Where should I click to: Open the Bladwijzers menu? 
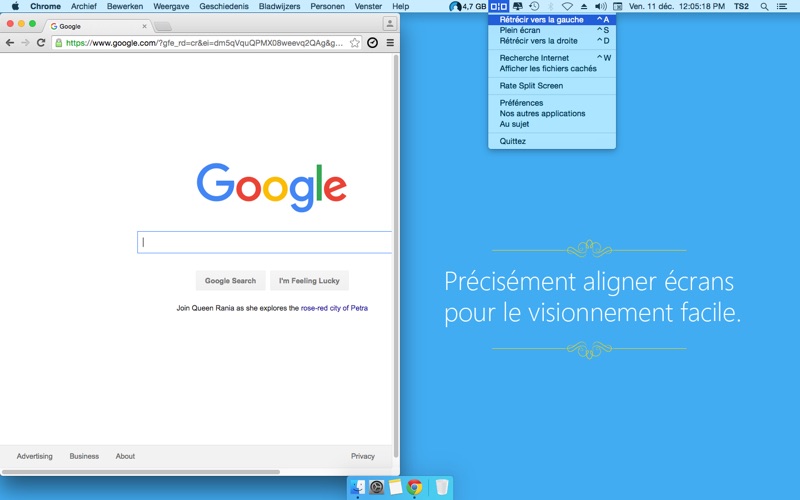279,6
